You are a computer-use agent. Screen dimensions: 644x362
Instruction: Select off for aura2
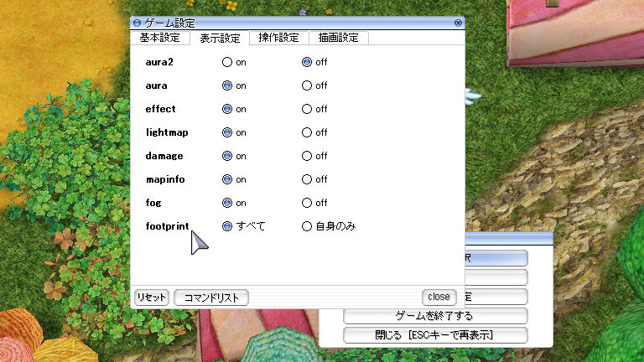307,62
